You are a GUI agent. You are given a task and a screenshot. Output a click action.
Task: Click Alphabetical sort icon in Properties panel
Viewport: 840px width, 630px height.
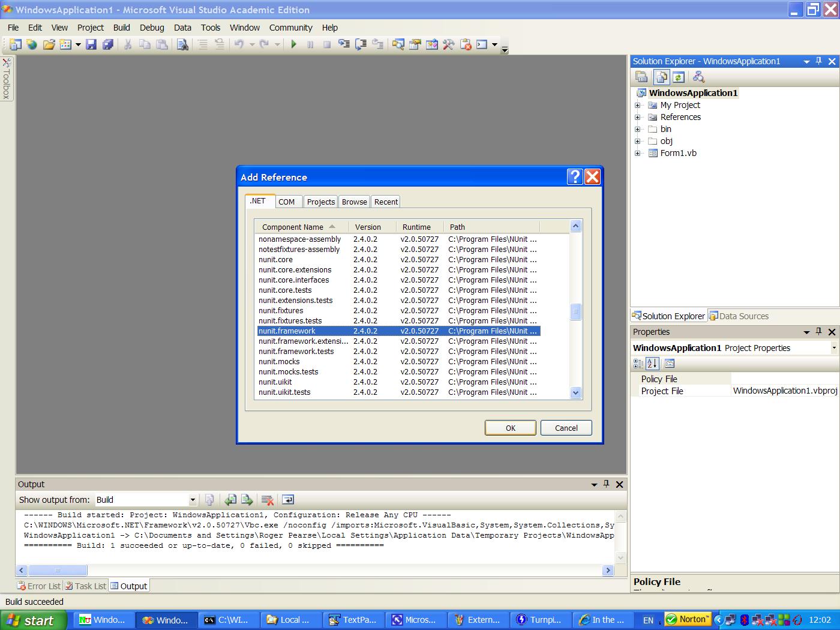pyautogui.click(x=653, y=364)
